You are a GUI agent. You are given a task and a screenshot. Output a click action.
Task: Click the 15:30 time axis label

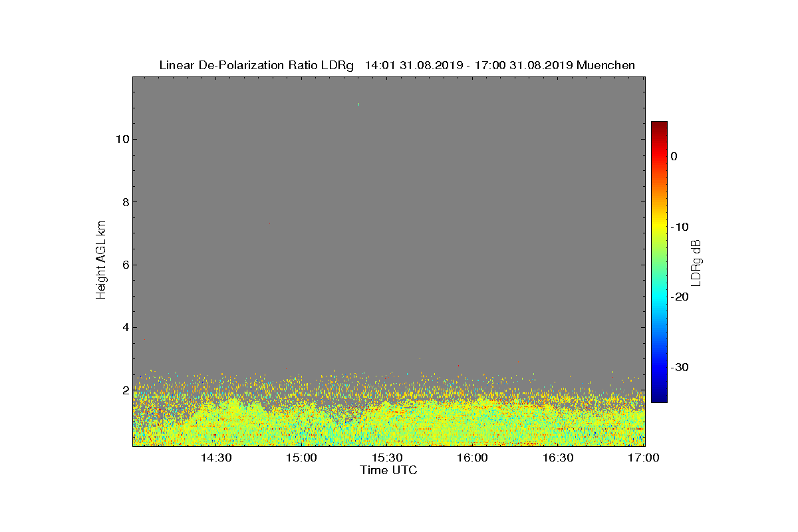click(388, 458)
